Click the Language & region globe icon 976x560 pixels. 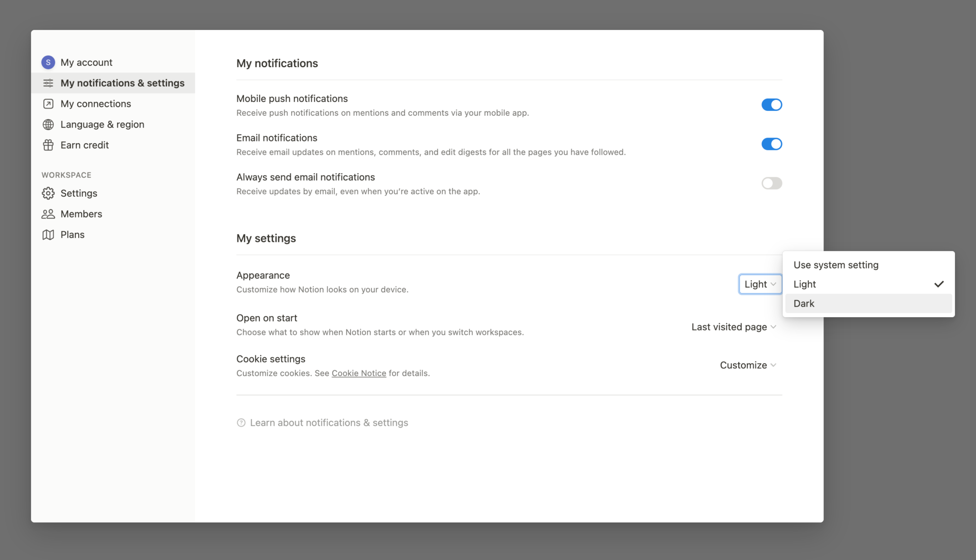(48, 124)
